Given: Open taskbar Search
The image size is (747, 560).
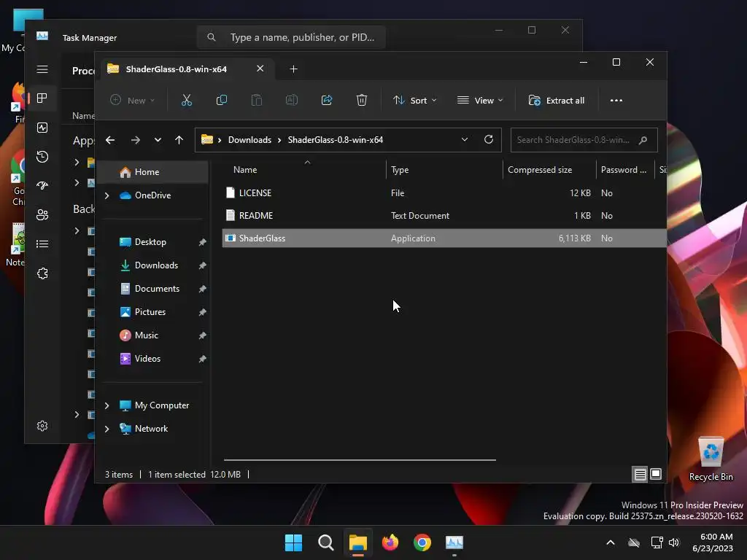Looking at the screenshot, I should pos(326,542).
